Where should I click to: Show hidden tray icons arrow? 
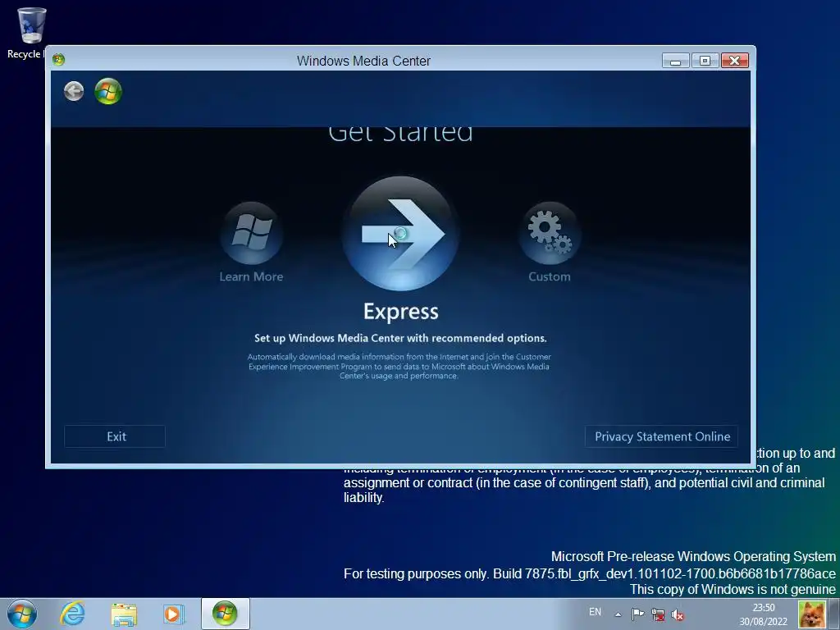[x=619, y=614]
